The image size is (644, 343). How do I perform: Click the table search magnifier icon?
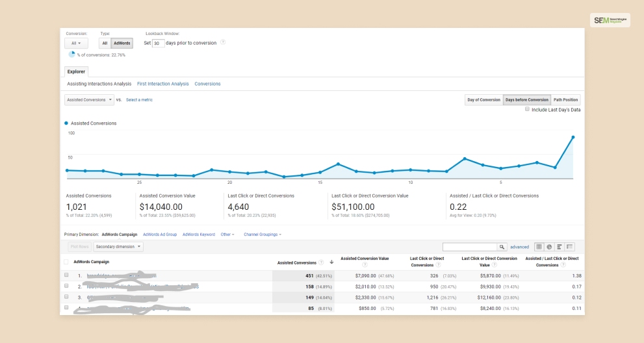(x=502, y=247)
